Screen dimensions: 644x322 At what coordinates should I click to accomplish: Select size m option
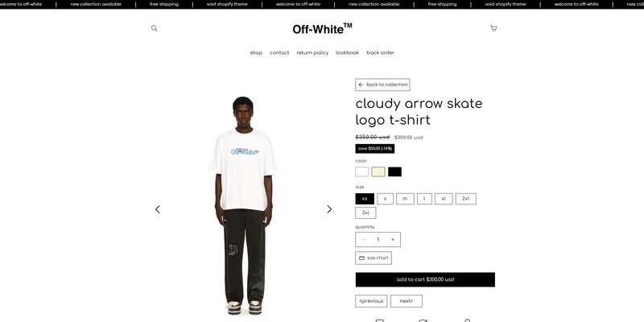[x=405, y=199]
